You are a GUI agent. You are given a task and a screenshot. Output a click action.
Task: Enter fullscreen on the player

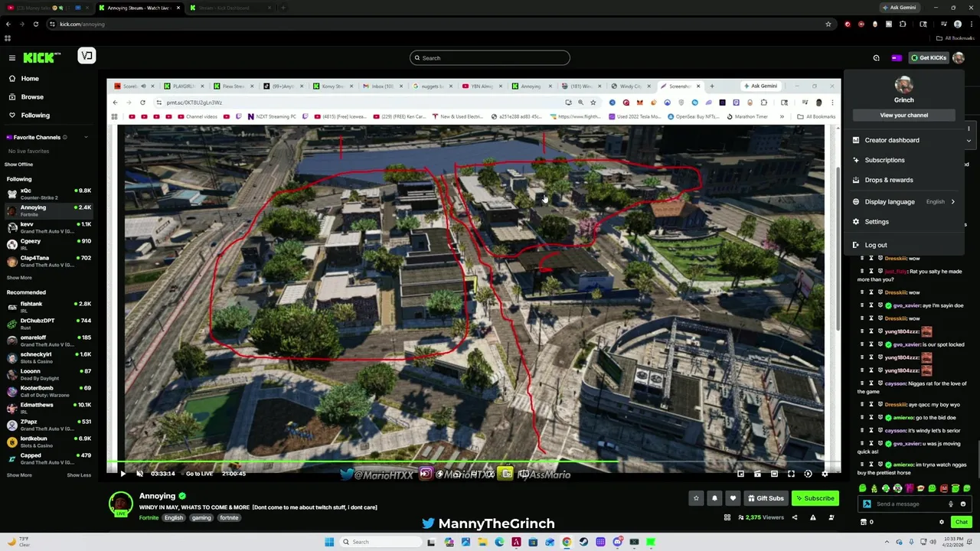791,474
